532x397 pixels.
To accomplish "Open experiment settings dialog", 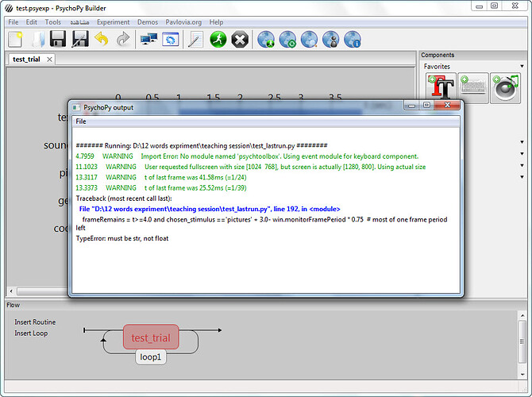I will coord(171,40).
